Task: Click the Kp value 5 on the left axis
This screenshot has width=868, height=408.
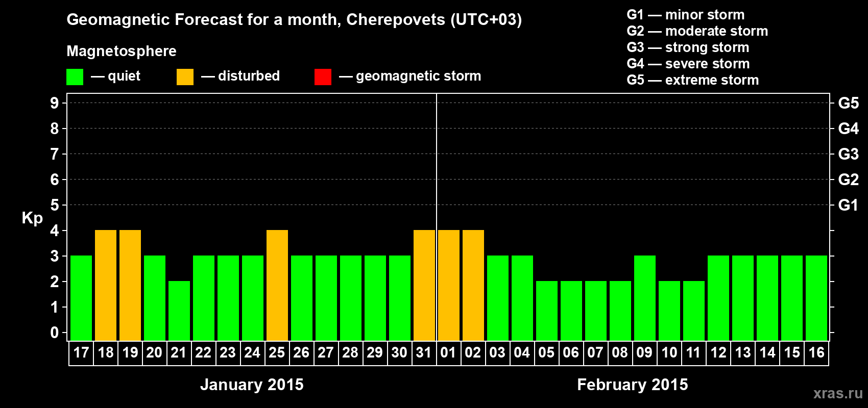Action: point(55,205)
